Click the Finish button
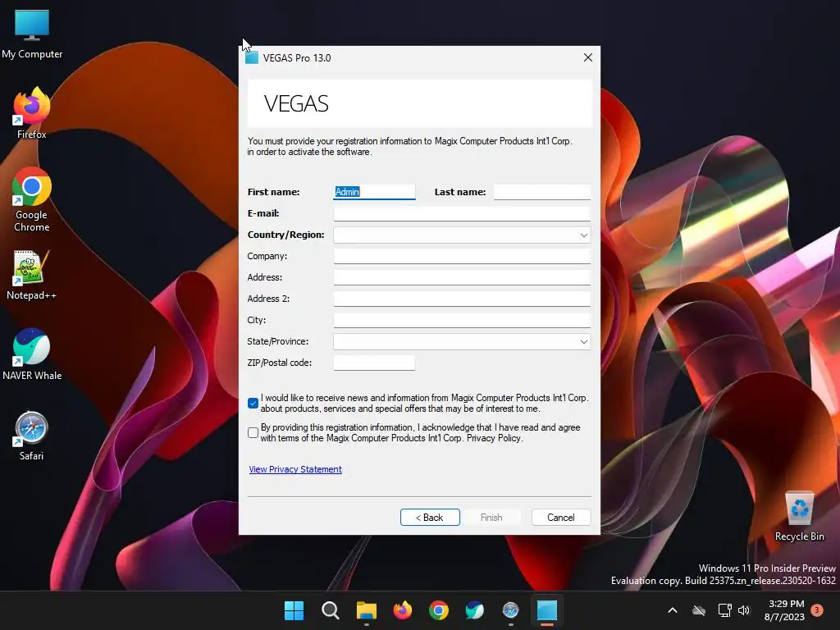 click(491, 518)
